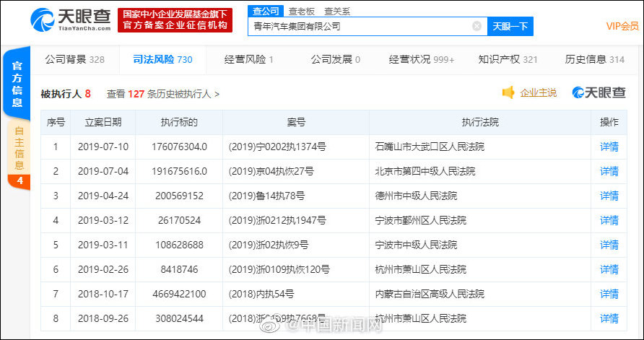This screenshot has height=340, width=644.
Task: Open 详情 for case 浙0109执恢120号
Action: pyautogui.click(x=609, y=269)
